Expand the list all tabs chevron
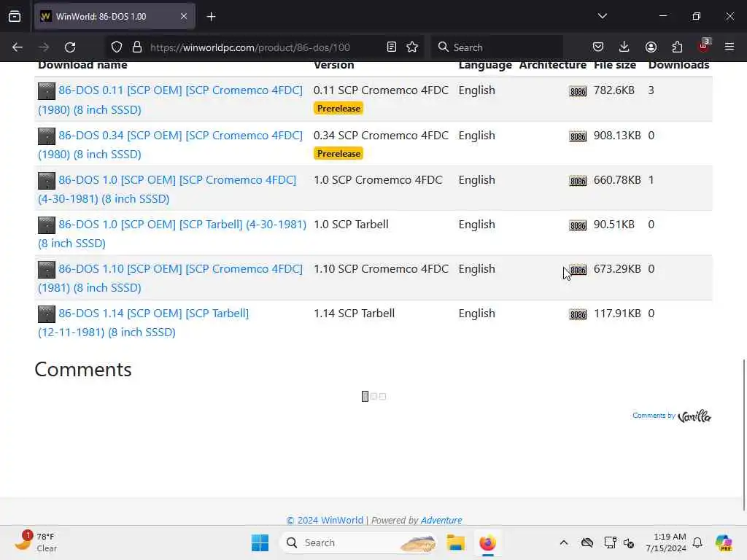747x560 pixels. [602, 16]
